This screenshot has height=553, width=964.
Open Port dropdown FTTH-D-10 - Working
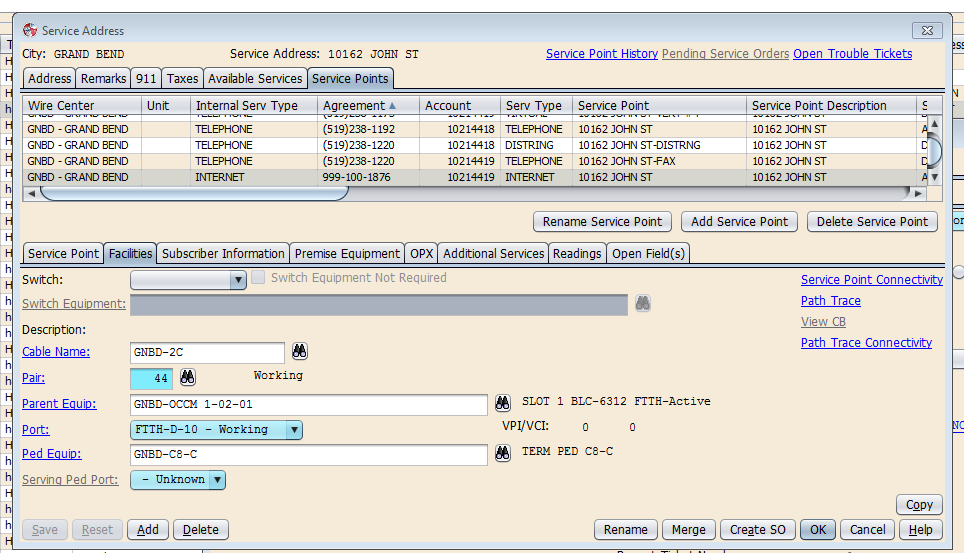[x=294, y=430]
